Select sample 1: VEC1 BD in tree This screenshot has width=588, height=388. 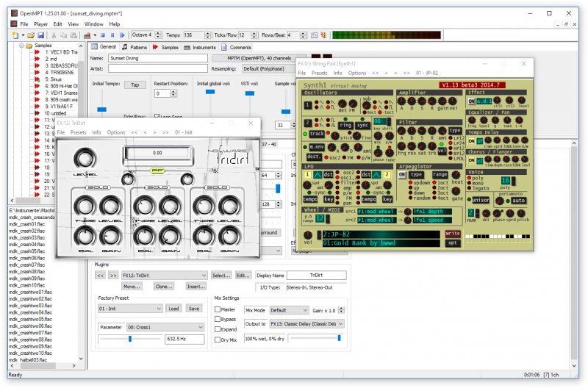pyautogui.click(x=61, y=52)
